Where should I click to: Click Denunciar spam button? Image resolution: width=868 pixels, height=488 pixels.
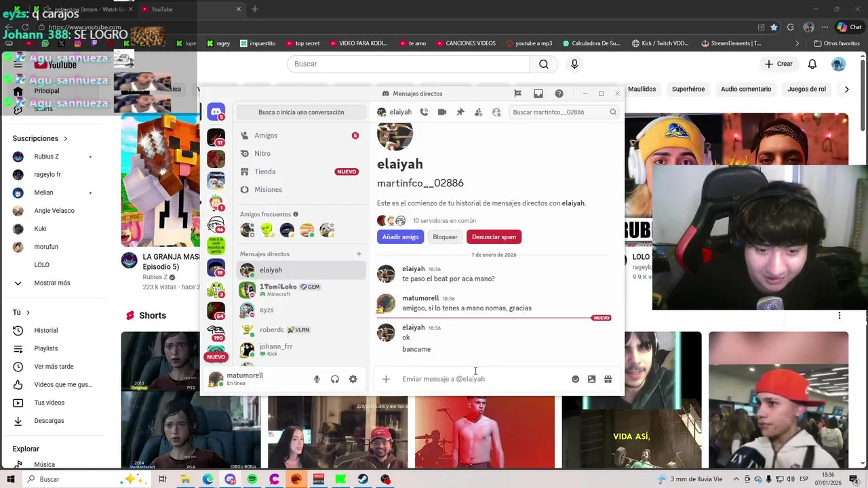coord(494,237)
